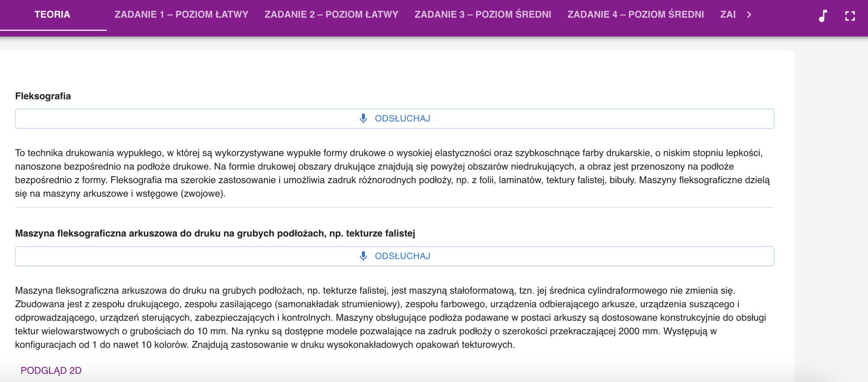Open the partially visible tab after Zadanie 4
The width and height of the screenshot is (868, 382).
click(727, 14)
